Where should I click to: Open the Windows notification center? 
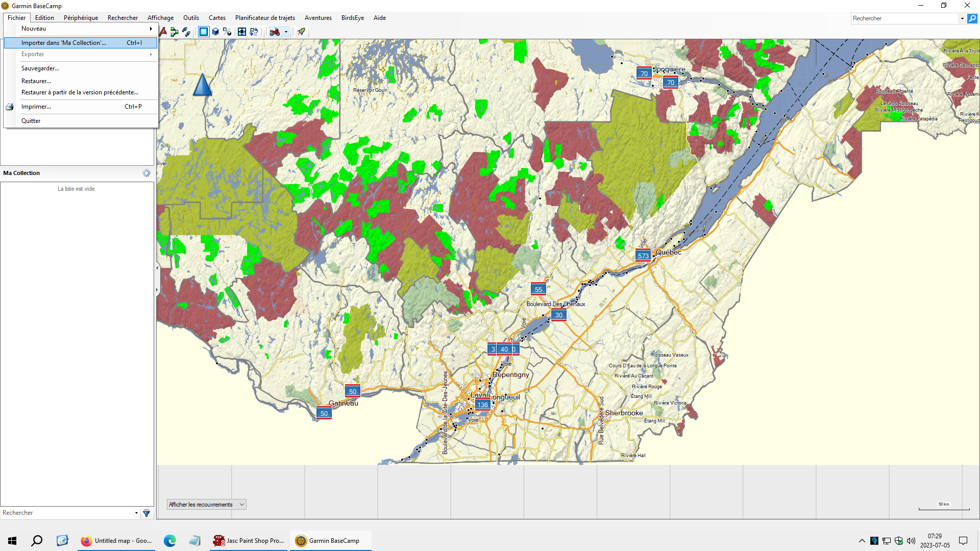(963, 541)
